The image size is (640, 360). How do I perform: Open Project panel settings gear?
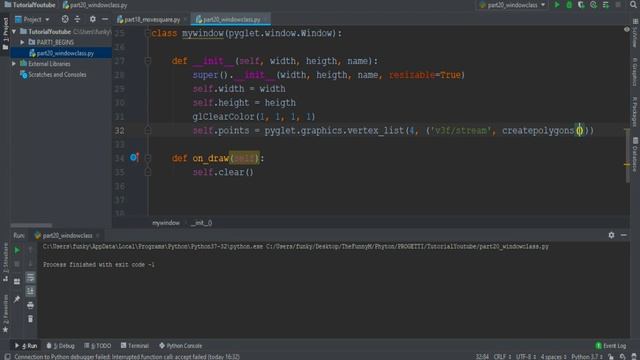tap(93, 19)
